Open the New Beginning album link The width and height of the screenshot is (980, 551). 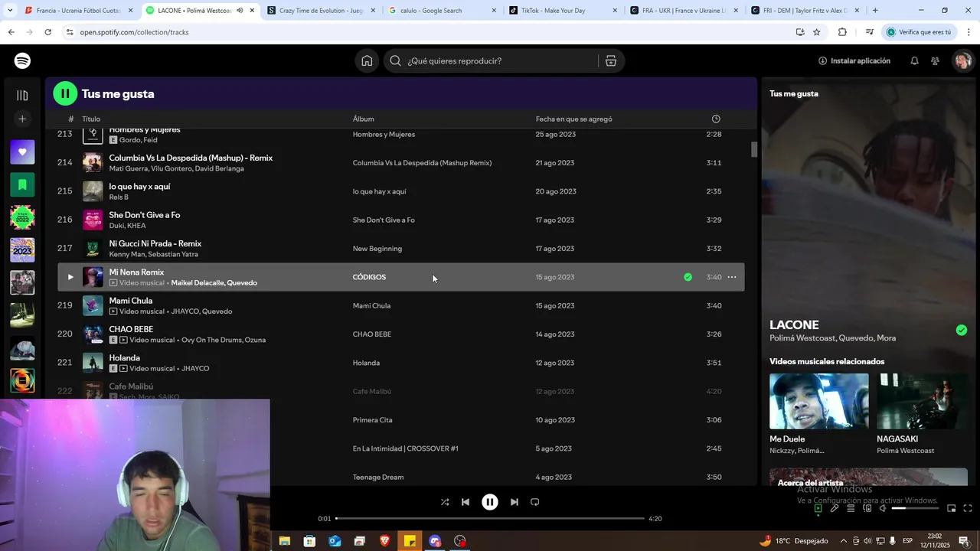point(377,249)
